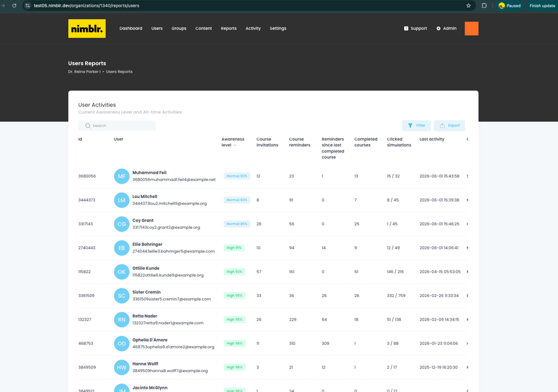Open the Groups menu item
The image size is (558, 392).
pyautogui.click(x=179, y=29)
